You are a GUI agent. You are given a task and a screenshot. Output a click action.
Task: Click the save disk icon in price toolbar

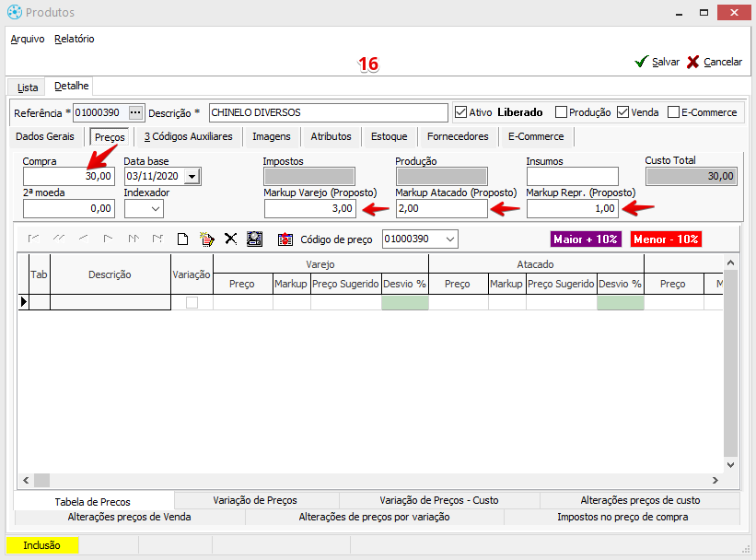point(255,239)
